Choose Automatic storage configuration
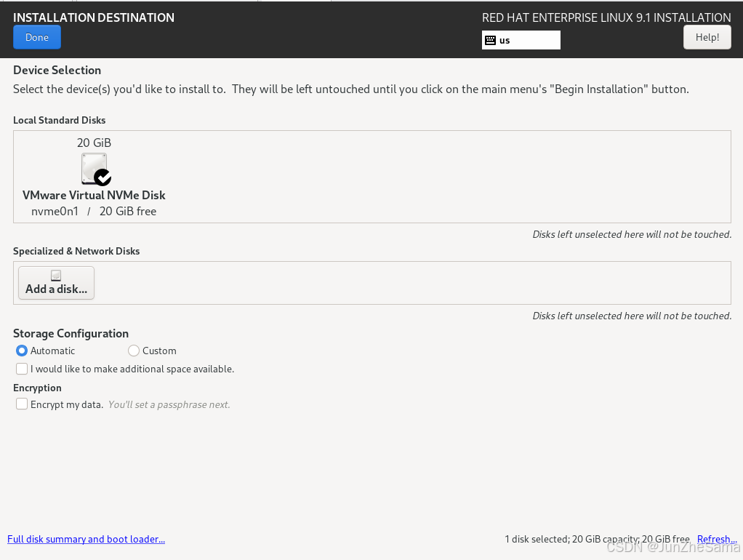Viewport: 743px width, 560px height. click(46, 351)
